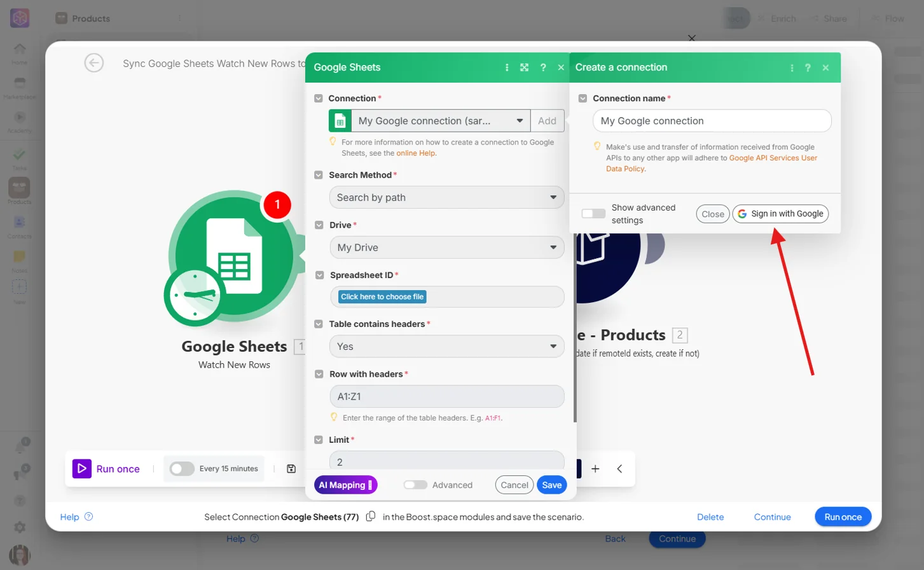This screenshot has width=924, height=570.
Task: Open help in Create a connection header
Action: [x=808, y=67]
